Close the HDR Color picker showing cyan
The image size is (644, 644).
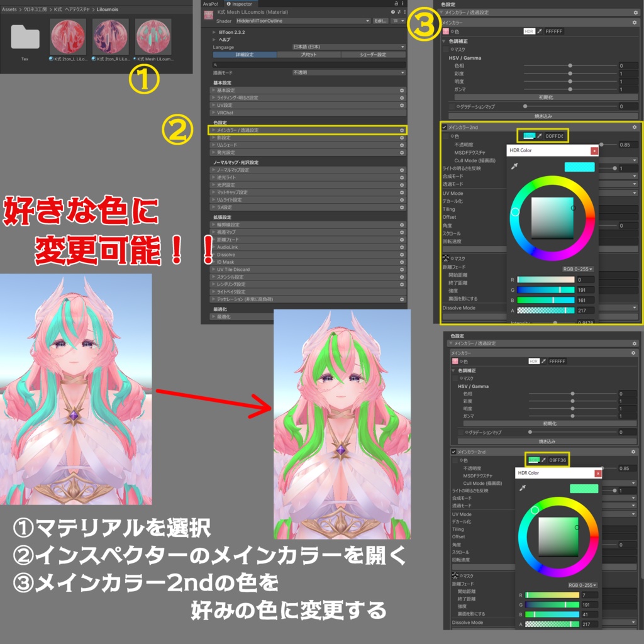(594, 151)
